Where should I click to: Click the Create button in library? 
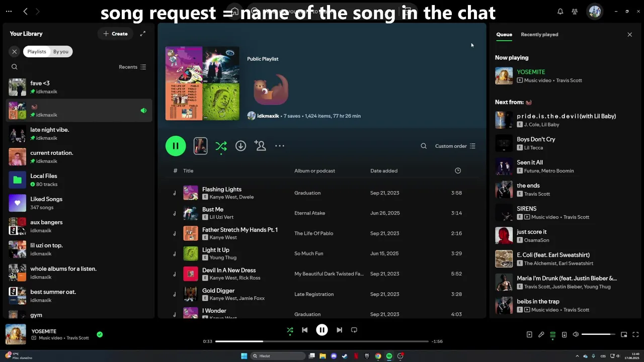click(x=115, y=34)
